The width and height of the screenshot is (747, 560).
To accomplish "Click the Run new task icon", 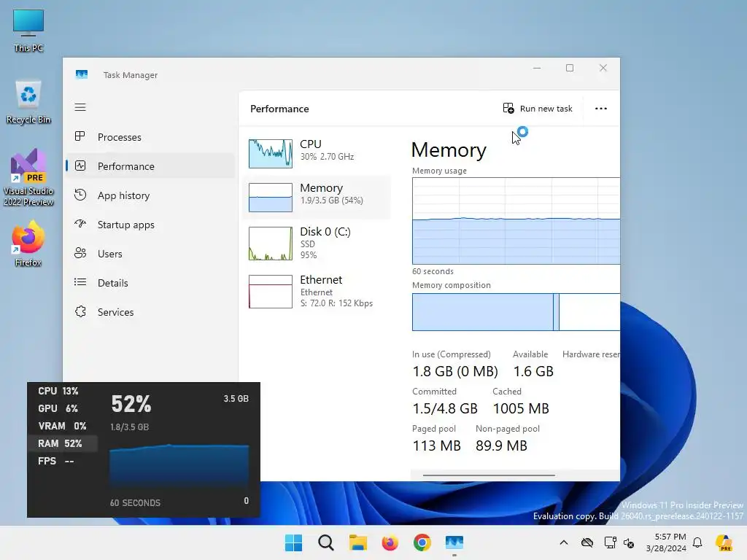I will point(508,108).
